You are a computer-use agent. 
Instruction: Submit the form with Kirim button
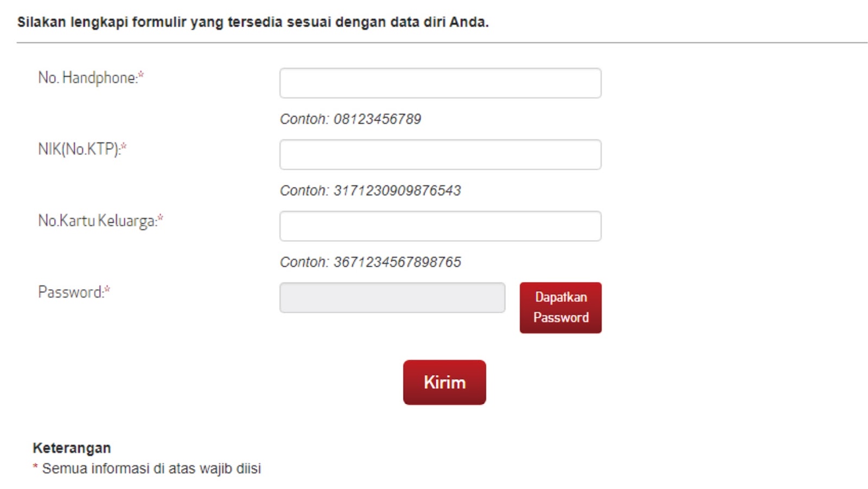[444, 382]
